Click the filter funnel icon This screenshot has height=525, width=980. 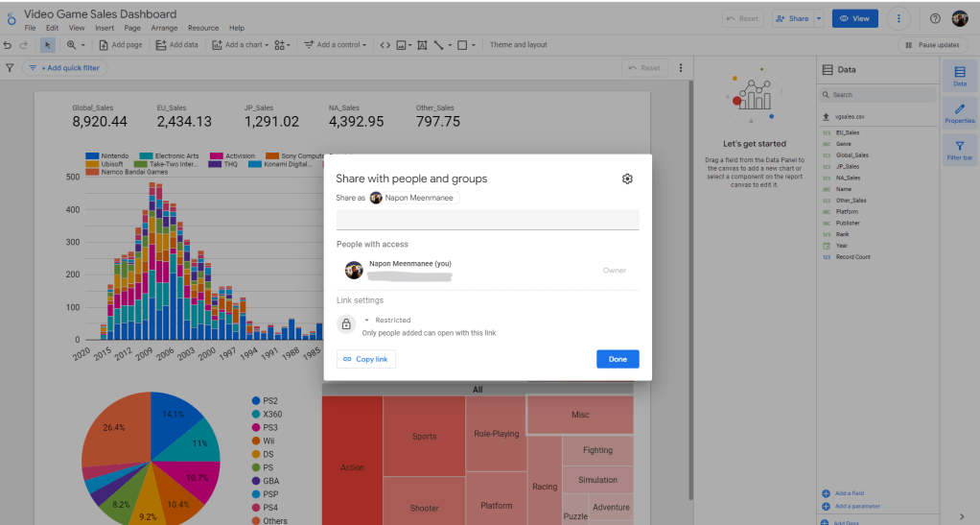tap(10, 68)
